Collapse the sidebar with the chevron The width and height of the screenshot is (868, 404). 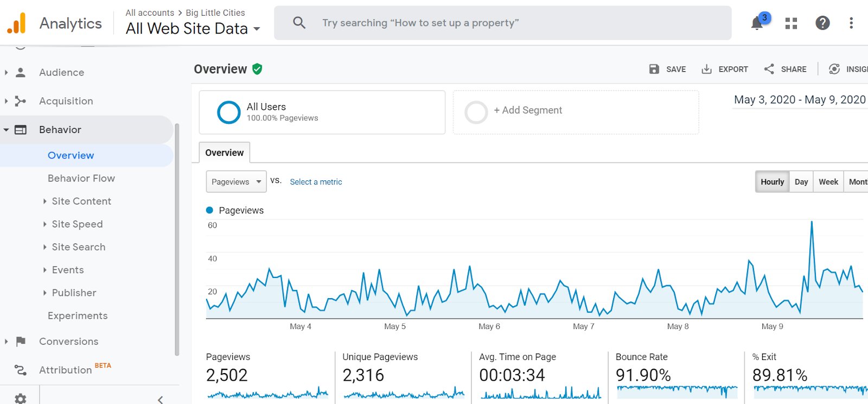click(161, 400)
